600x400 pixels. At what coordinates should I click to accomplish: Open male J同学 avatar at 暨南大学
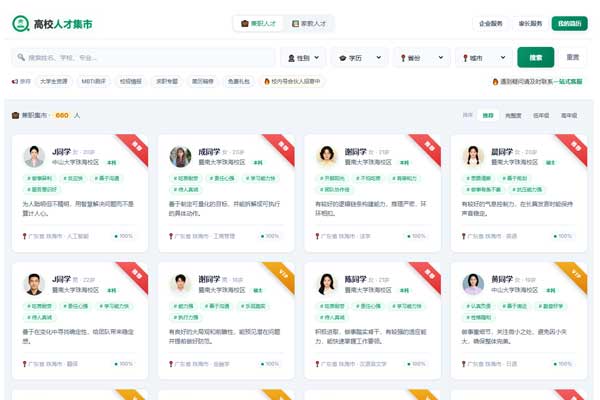click(34, 284)
